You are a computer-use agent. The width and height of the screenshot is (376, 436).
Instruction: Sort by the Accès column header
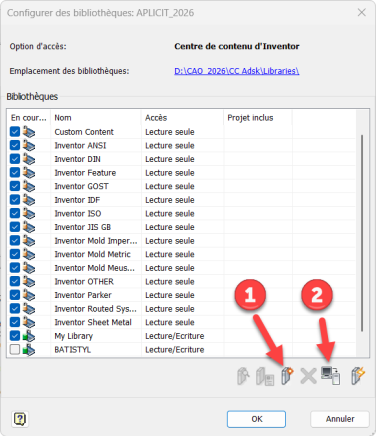[x=182, y=118]
